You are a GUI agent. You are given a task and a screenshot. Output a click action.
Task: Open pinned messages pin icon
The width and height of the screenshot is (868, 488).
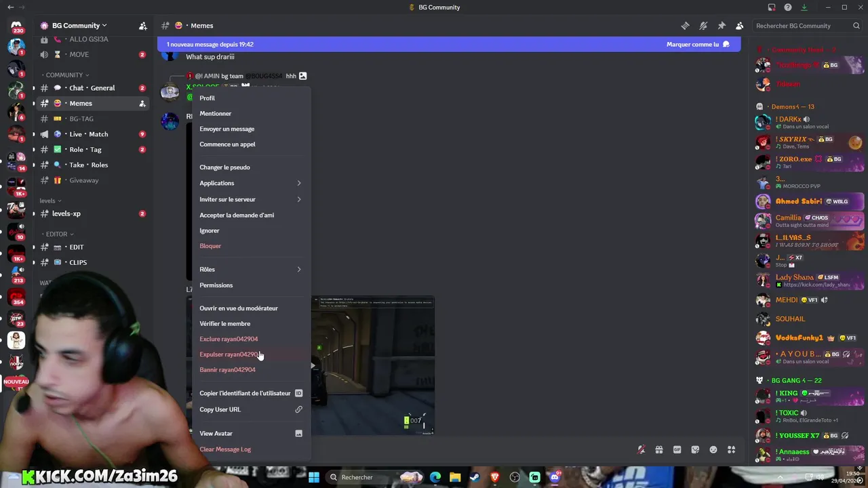tap(722, 26)
